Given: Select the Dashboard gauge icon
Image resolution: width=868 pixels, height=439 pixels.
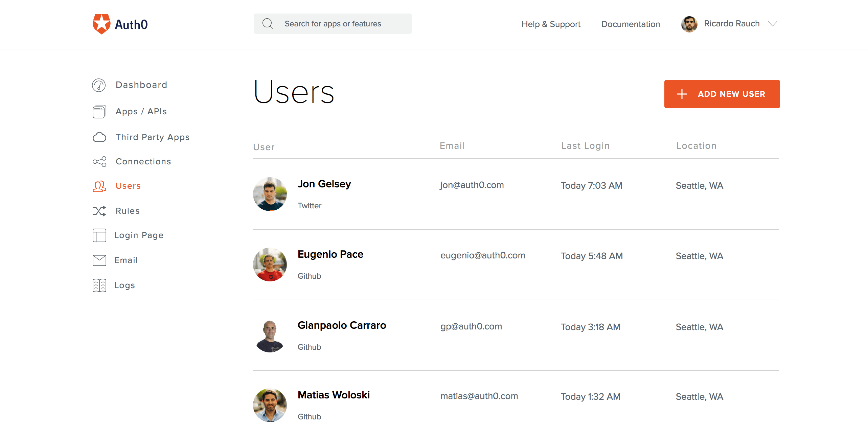Looking at the screenshot, I should (x=99, y=85).
